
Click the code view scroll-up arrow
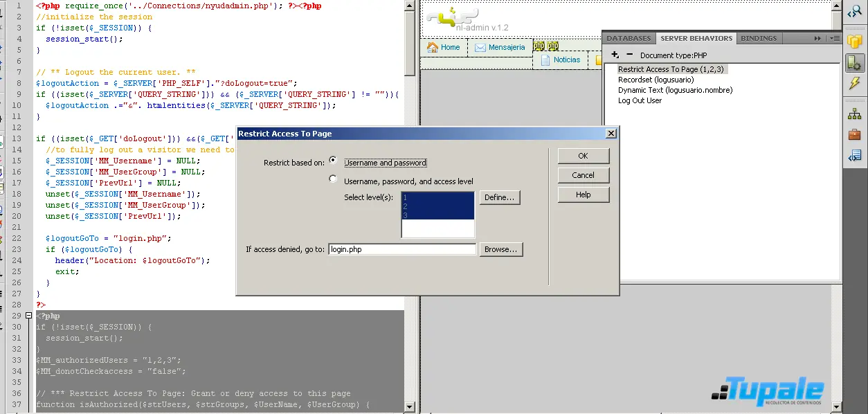(x=409, y=6)
